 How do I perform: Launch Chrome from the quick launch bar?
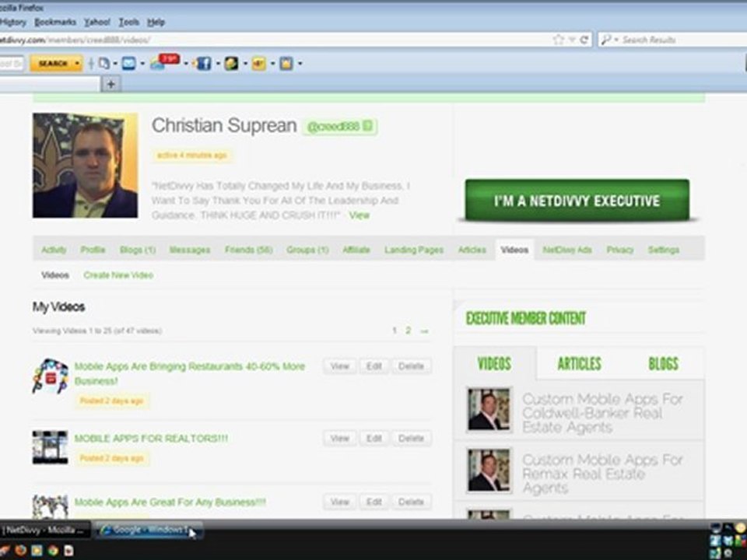(x=53, y=551)
